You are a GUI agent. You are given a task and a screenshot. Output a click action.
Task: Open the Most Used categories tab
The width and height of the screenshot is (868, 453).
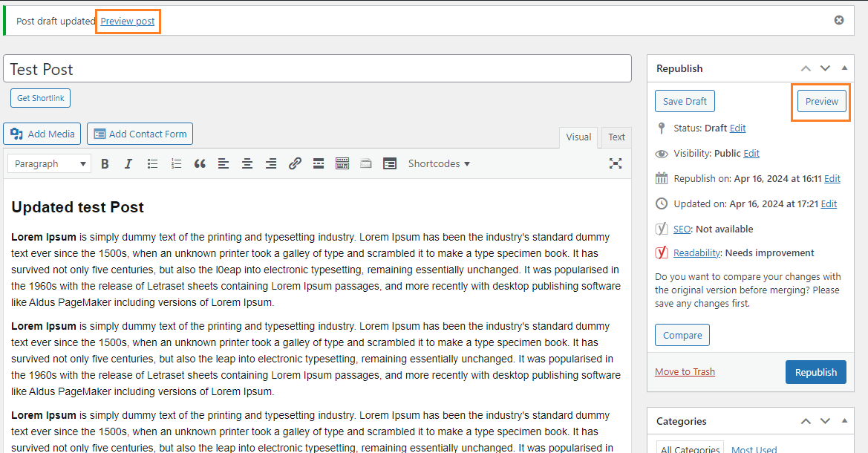pyautogui.click(x=754, y=449)
